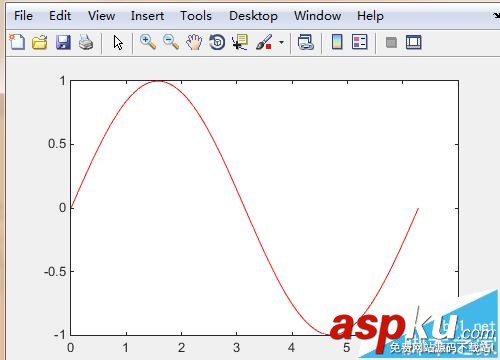Click the Link Plot icon
Image resolution: width=500 pixels, height=360 pixels.
click(x=306, y=43)
